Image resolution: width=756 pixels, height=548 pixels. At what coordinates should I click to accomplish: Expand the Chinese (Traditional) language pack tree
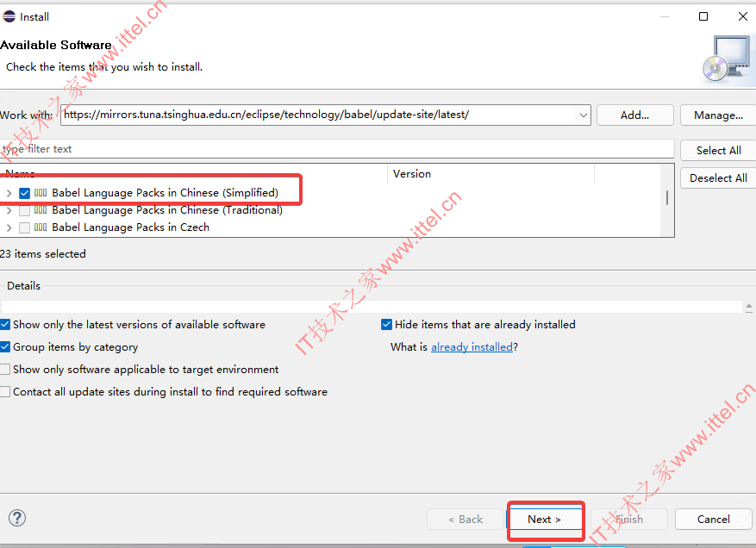[9, 210]
